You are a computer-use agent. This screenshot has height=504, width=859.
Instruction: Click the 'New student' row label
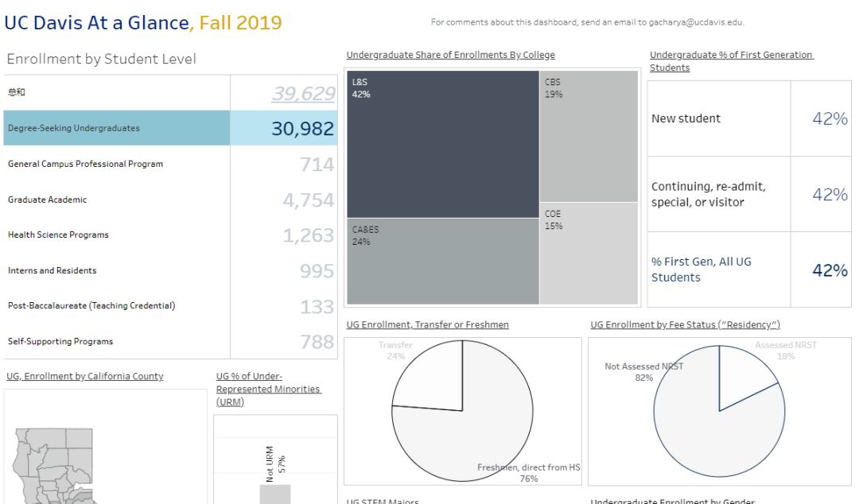point(686,118)
